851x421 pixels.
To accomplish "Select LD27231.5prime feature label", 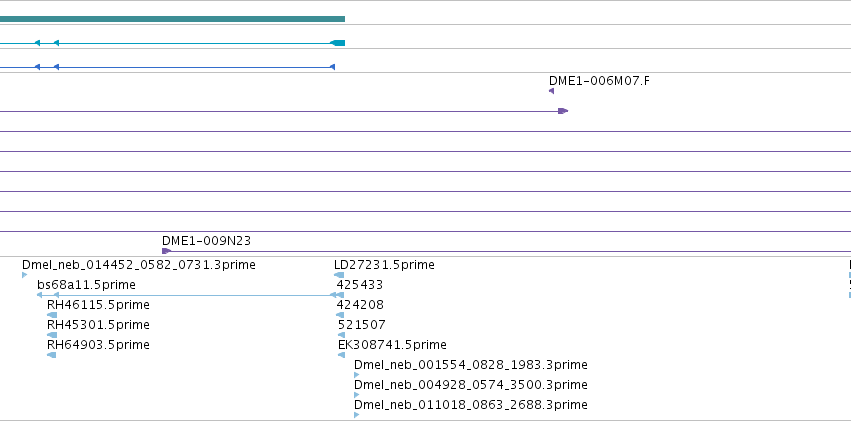I will [384, 265].
